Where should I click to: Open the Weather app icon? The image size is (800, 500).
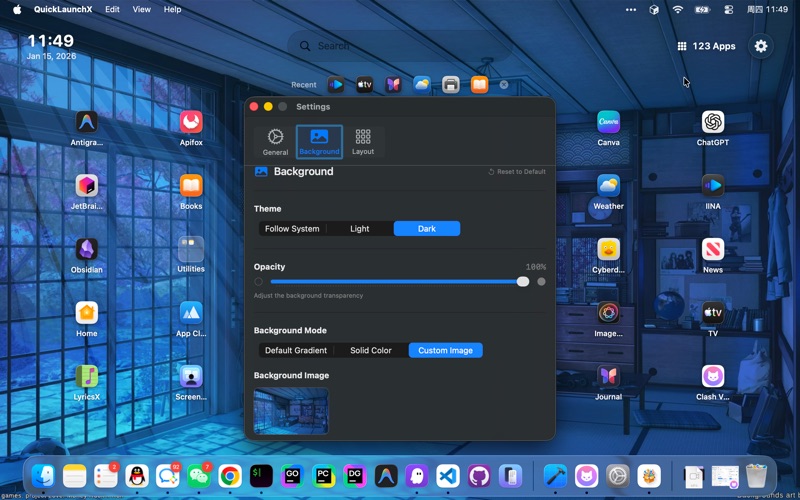pyautogui.click(x=608, y=185)
